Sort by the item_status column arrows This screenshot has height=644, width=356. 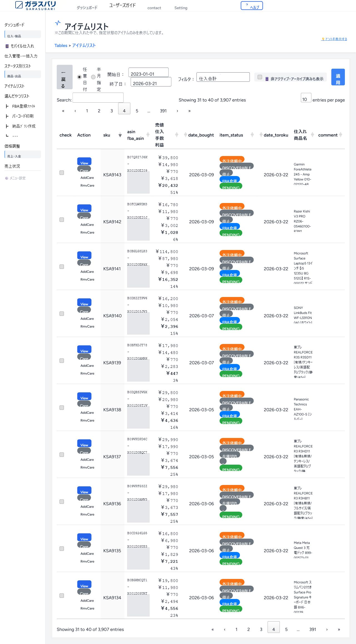[x=252, y=135]
